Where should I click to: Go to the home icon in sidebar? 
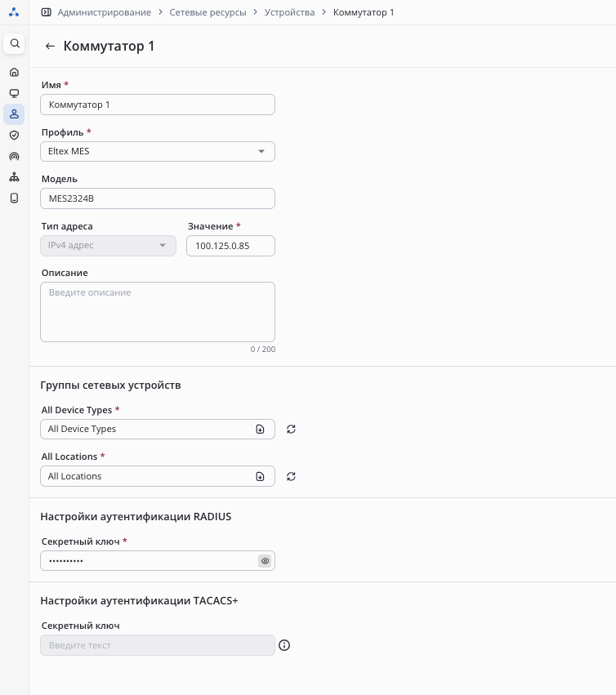[14, 72]
